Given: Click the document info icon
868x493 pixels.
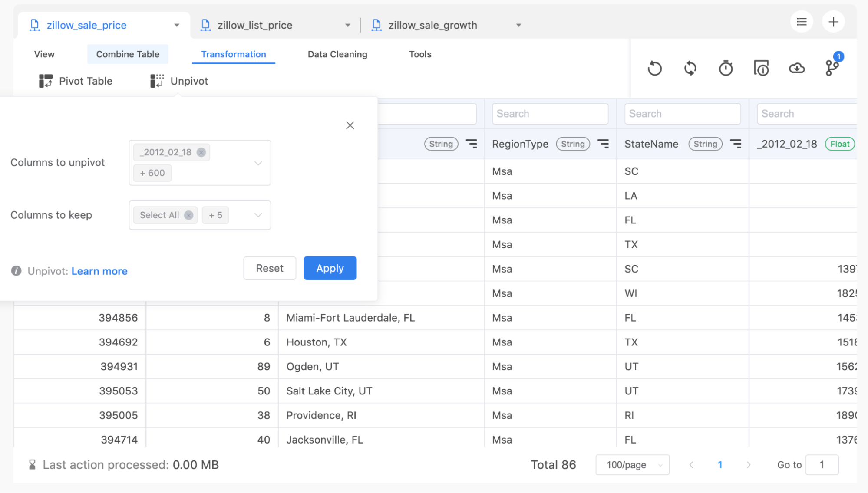Looking at the screenshot, I should point(761,68).
